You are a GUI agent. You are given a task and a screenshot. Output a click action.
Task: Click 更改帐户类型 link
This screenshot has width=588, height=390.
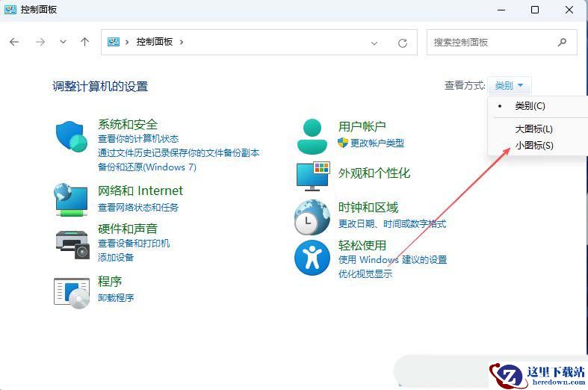pos(377,143)
